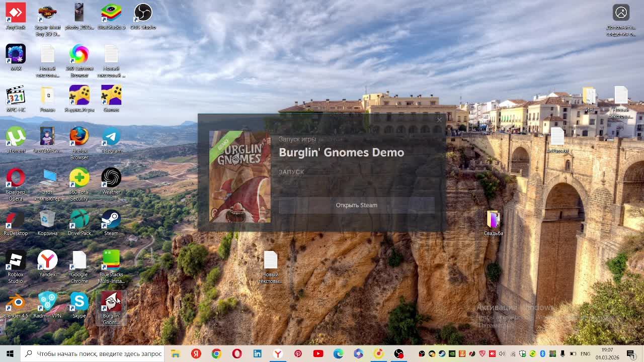The height and width of the screenshot is (362, 644).
Task: Select the Yandex browser desktop icon
Action: pos(47,264)
